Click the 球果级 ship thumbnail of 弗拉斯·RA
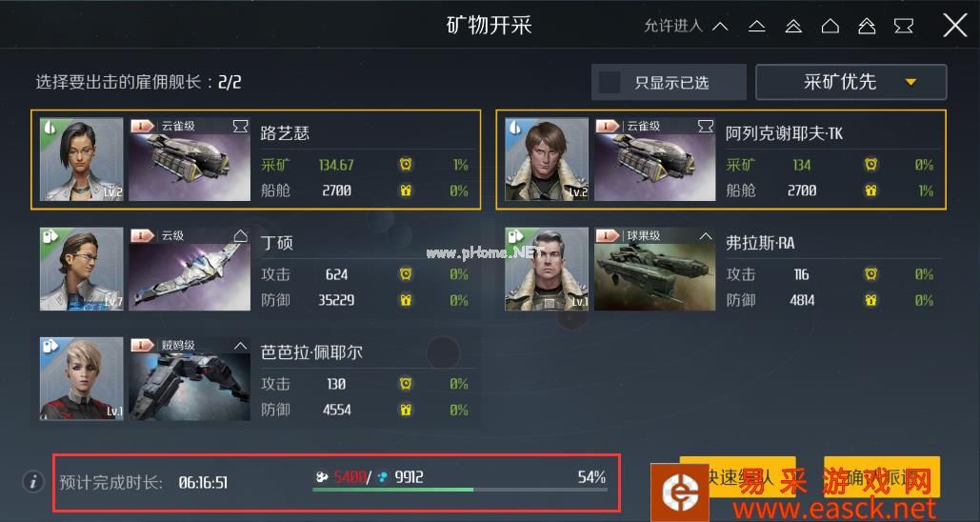 pyautogui.click(x=654, y=270)
